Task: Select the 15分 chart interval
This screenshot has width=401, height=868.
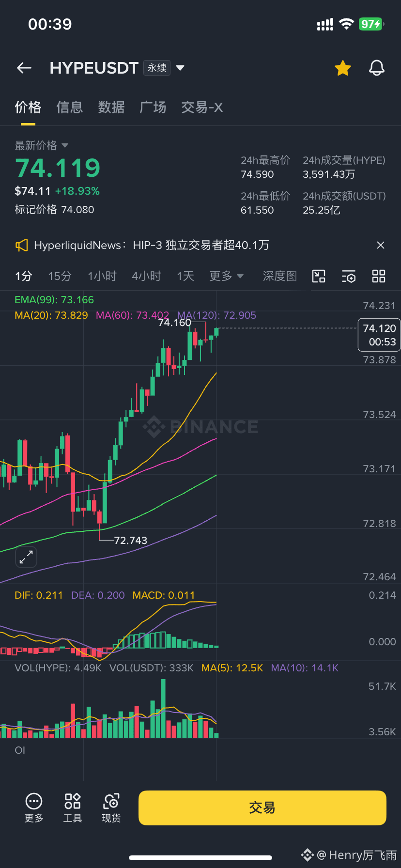Action: pos(60,276)
